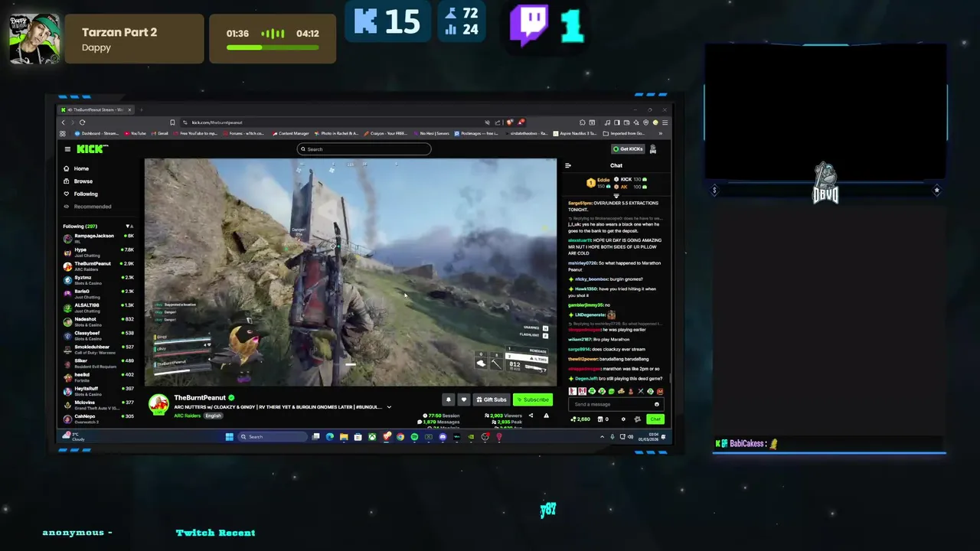Open the Windows Start menu
This screenshot has height=551, width=980.
tap(229, 437)
